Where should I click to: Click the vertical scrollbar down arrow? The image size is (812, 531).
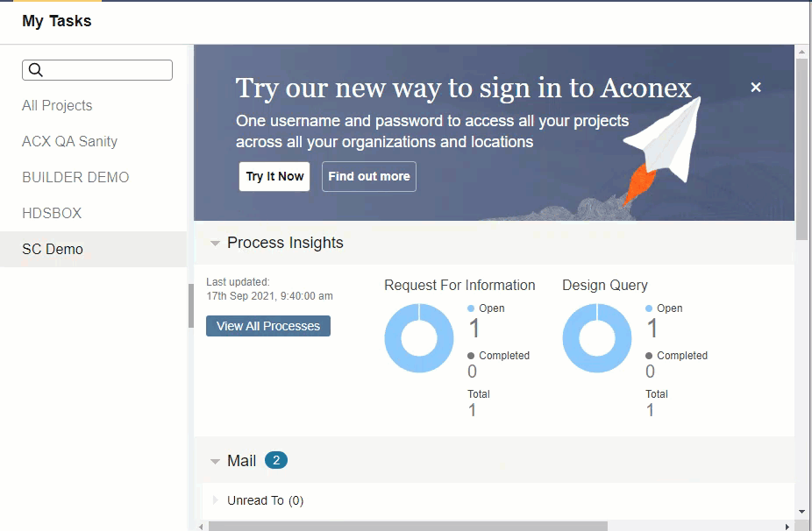(x=801, y=511)
